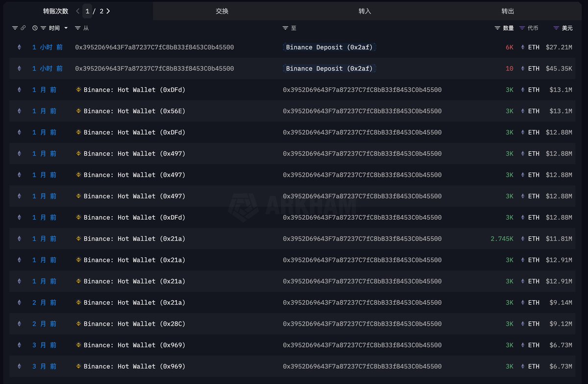Click the current page number 1 box
588x384 pixels.
87,11
